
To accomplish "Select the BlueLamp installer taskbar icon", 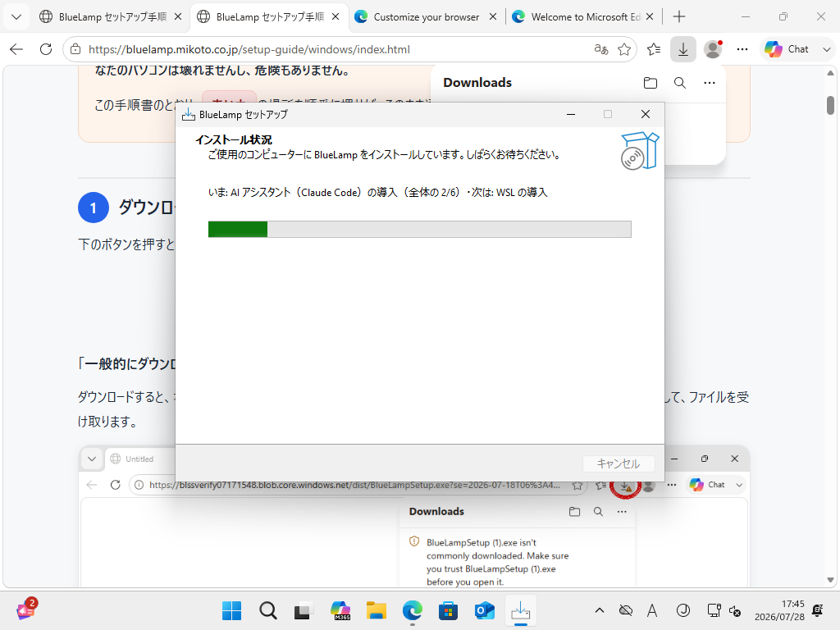I will [x=521, y=610].
